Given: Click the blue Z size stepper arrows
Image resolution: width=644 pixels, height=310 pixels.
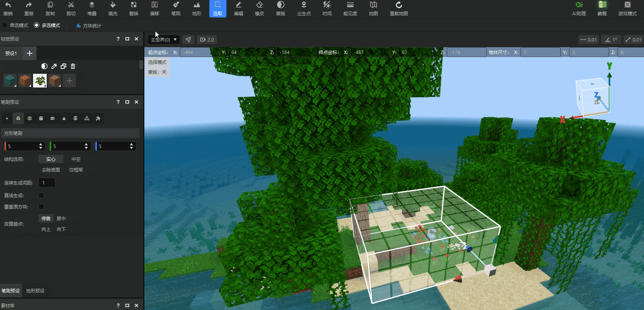Looking at the screenshot, I should click(131, 146).
